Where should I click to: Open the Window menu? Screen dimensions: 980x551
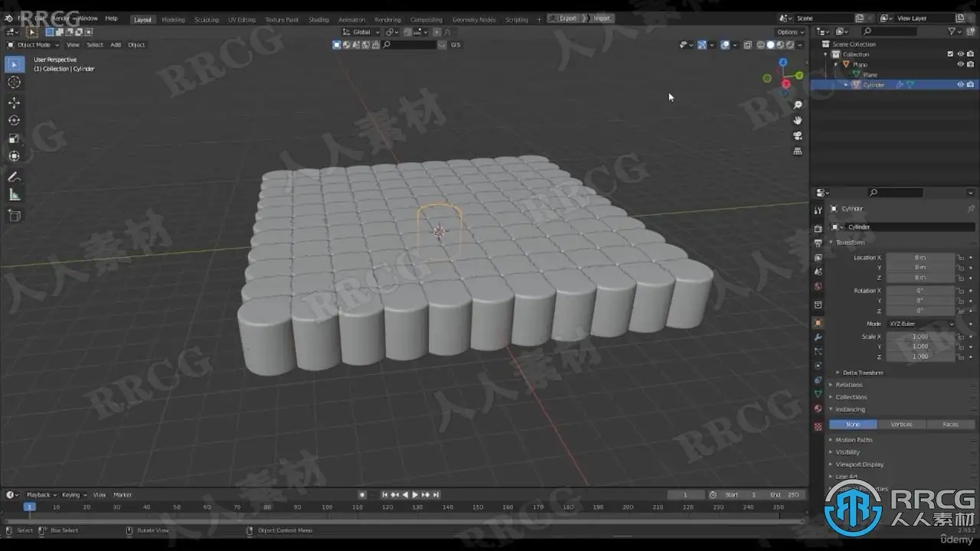(x=87, y=18)
